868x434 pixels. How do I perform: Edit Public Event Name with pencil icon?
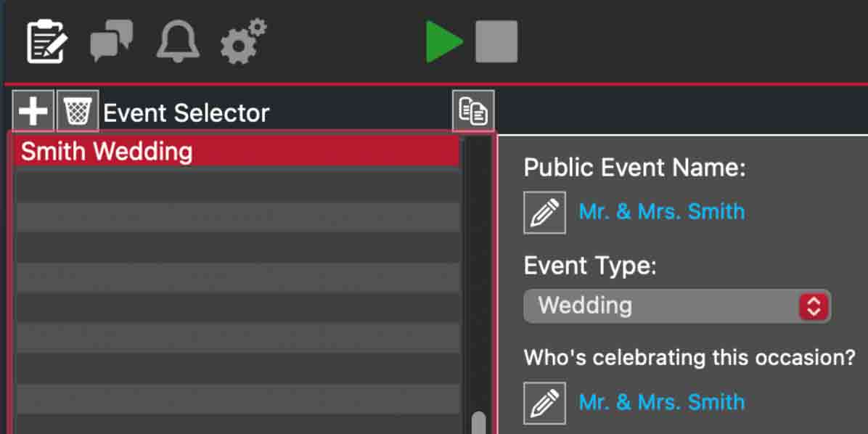(x=544, y=212)
